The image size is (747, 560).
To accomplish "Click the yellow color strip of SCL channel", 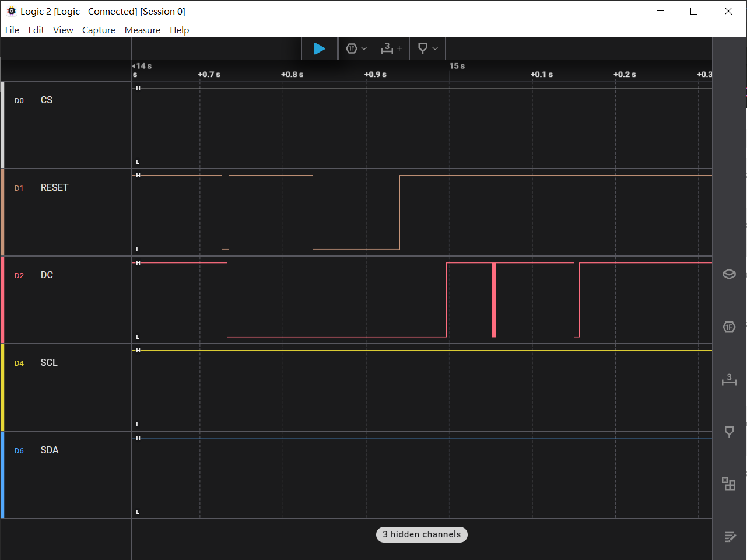I will pos(2,387).
